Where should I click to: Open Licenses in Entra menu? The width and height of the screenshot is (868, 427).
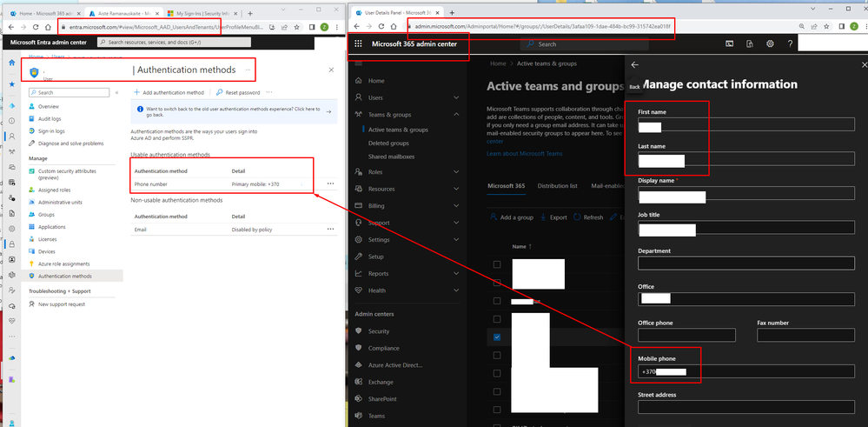click(x=47, y=239)
